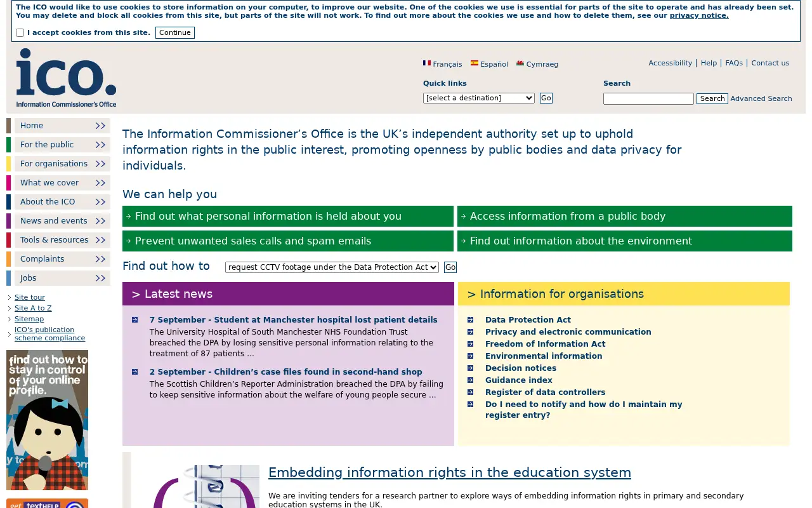The image size is (812, 508).
Task: Click the Complaints double-arrow icon
Action: (x=100, y=259)
